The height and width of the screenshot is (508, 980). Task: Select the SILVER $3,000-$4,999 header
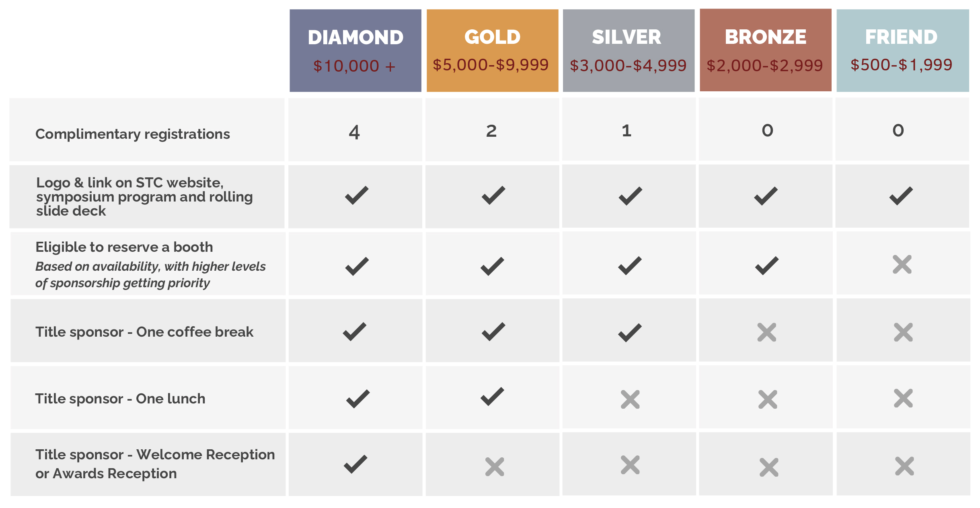(629, 51)
